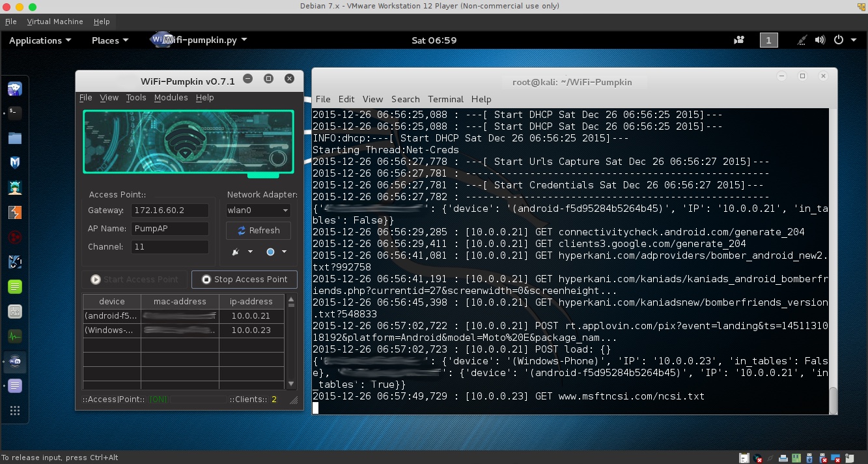The width and height of the screenshot is (868, 464).
Task: Click the VMware hard disk status icon
Action: [x=744, y=458]
